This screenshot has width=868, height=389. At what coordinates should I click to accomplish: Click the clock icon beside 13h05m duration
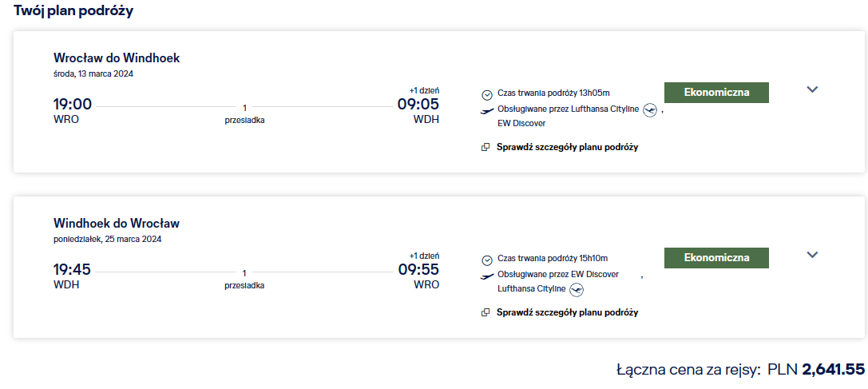click(x=486, y=95)
